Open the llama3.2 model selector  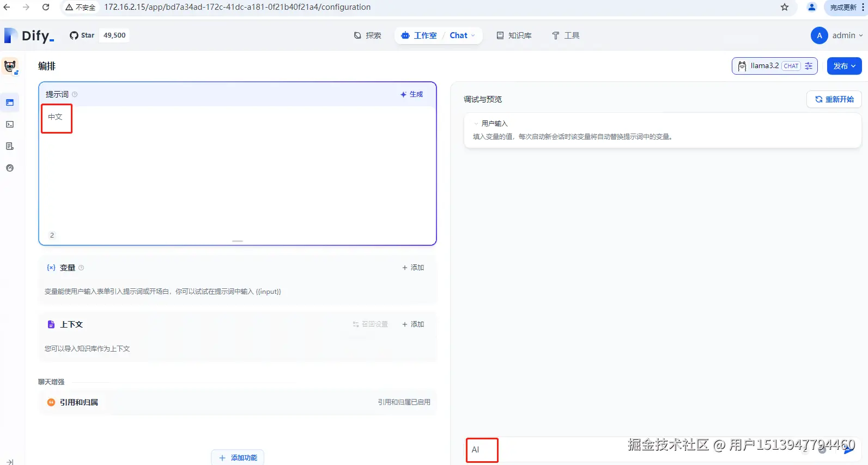[x=774, y=66]
